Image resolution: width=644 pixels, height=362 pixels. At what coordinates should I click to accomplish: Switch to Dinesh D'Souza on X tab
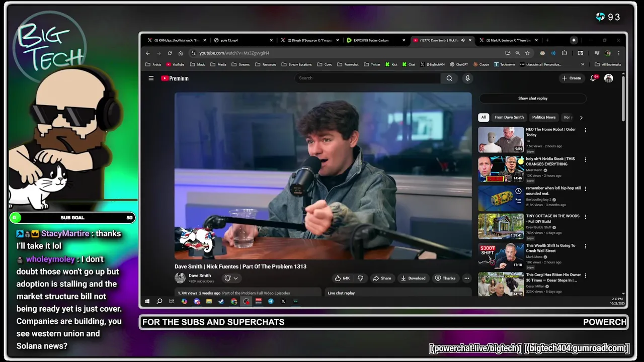[x=310, y=40]
